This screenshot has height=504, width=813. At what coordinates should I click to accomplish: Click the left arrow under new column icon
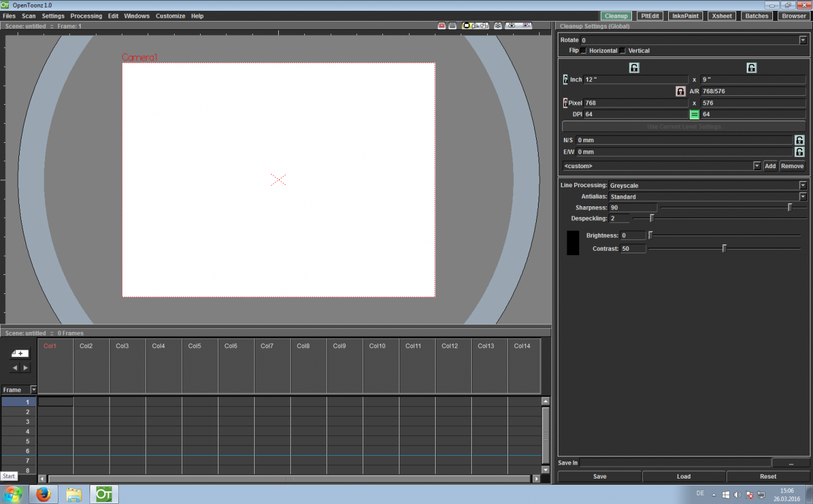tap(15, 368)
